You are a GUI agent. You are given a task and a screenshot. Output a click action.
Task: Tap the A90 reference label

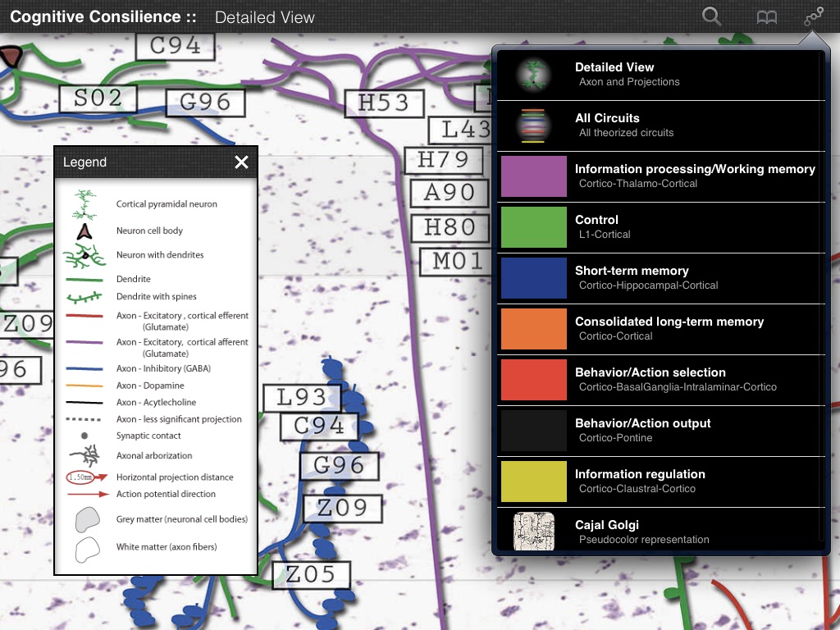[450, 192]
